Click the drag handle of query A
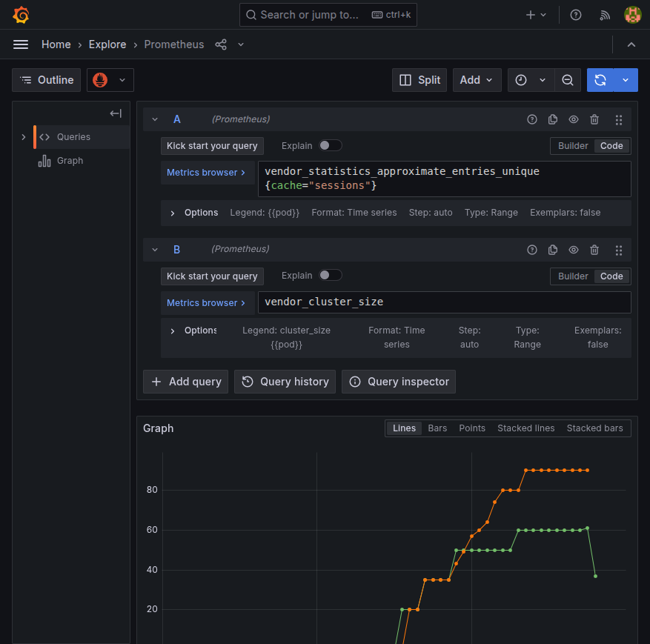Viewport: 650px width, 644px height. pos(618,120)
